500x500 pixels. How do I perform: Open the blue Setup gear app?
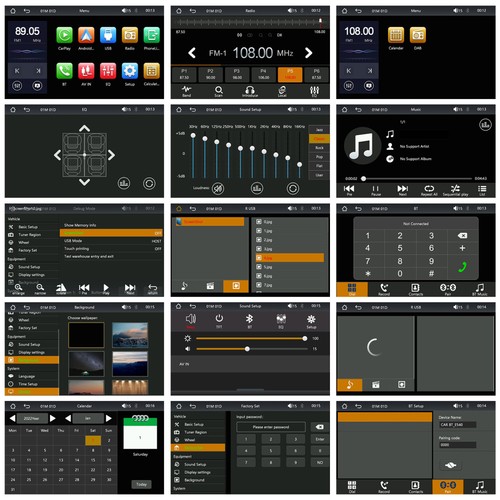pos(130,71)
